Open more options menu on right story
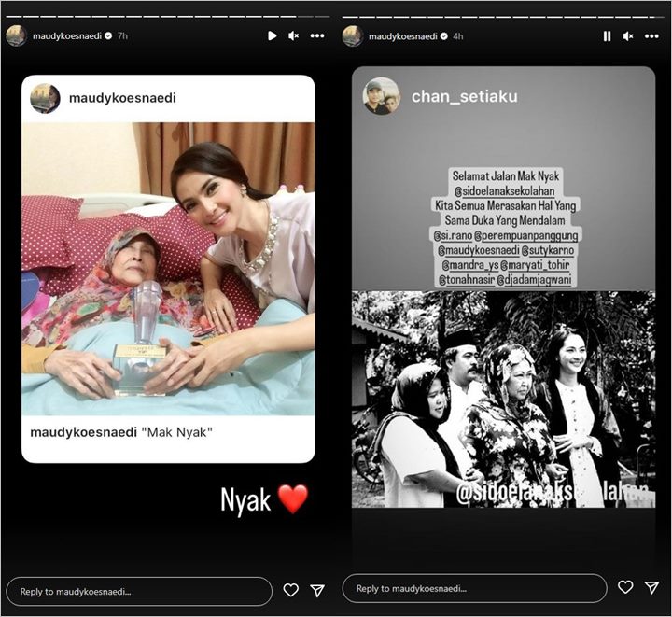 pos(651,36)
